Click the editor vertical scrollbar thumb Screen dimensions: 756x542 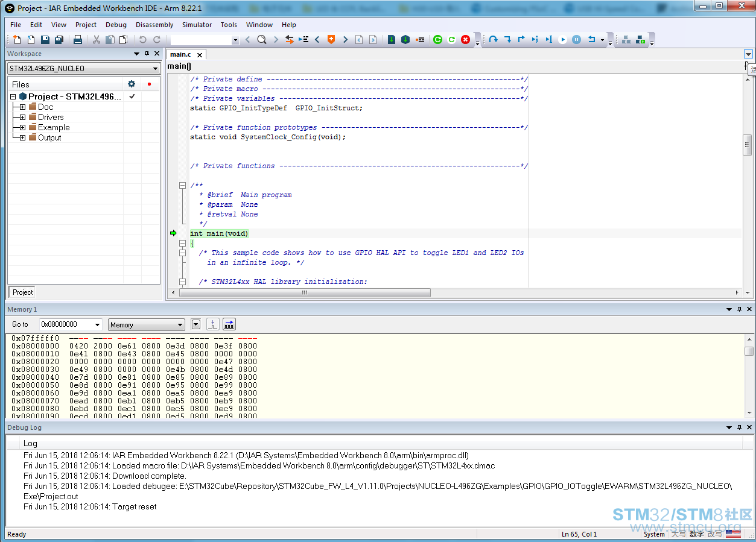click(x=747, y=145)
